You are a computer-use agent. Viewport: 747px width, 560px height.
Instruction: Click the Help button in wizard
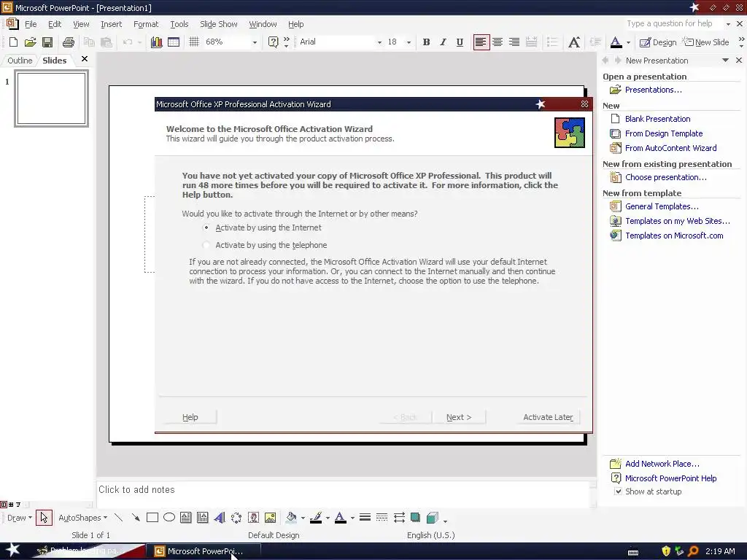tap(190, 417)
